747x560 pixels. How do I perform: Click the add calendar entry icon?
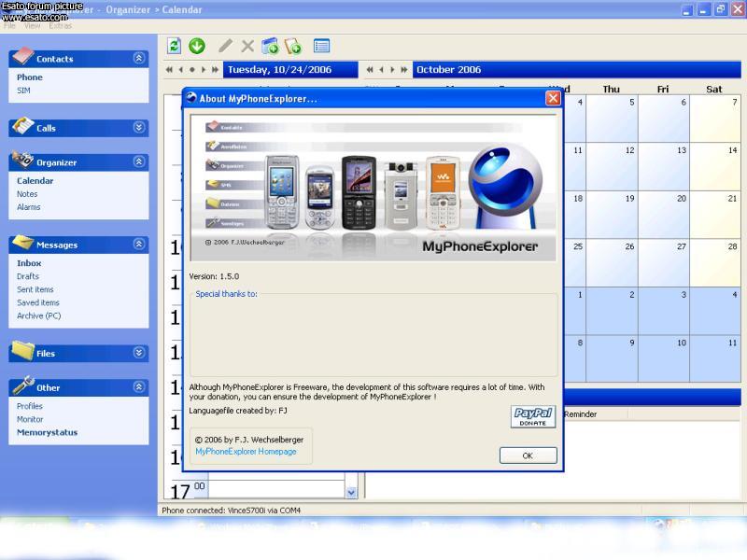270,46
